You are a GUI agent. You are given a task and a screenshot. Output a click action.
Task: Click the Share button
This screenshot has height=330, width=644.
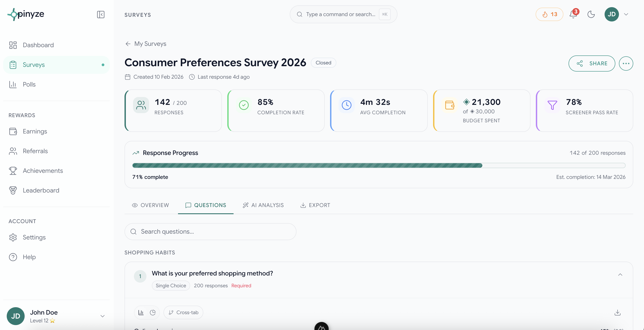[x=592, y=63]
